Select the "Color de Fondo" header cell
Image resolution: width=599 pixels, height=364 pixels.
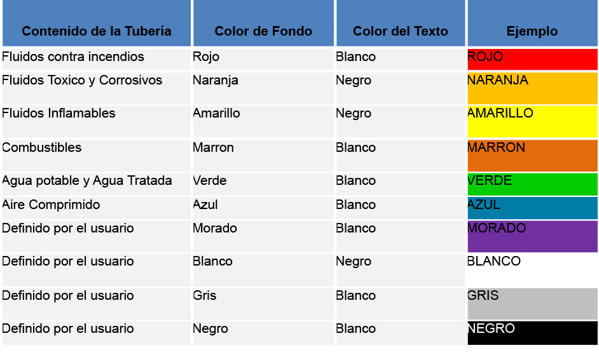(x=263, y=31)
